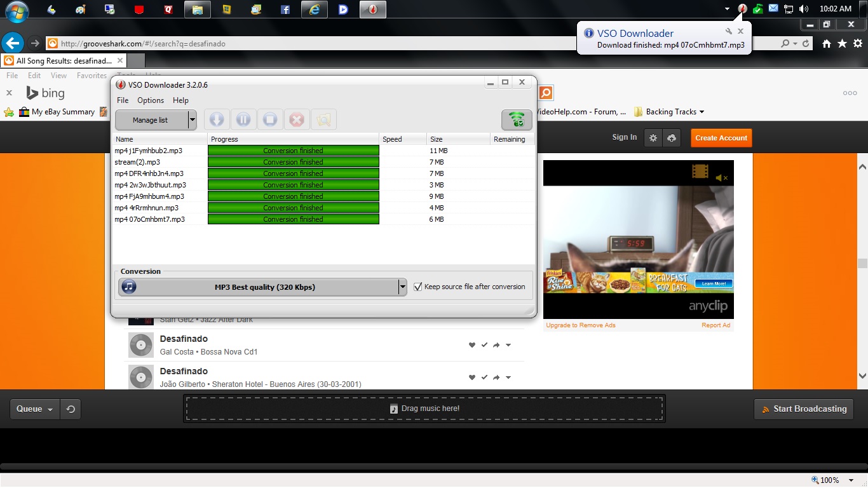Open the address bar search dropdown arrow
Screen dimensions: 868x488
pyautogui.click(x=794, y=43)
